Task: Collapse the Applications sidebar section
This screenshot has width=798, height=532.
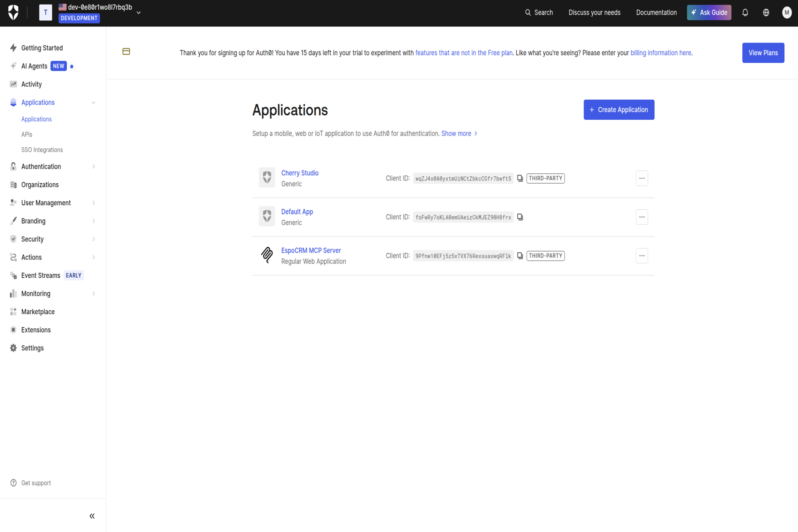Action: coord(94,103)
